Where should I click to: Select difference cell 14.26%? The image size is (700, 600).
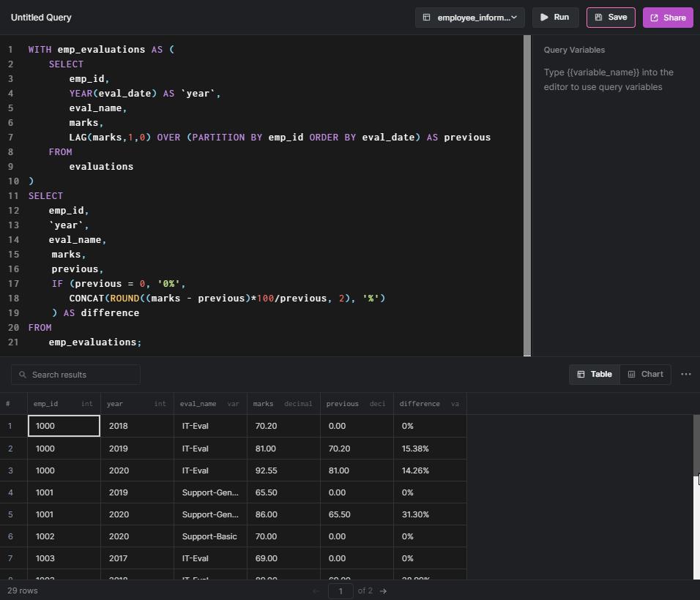point(430,470)
